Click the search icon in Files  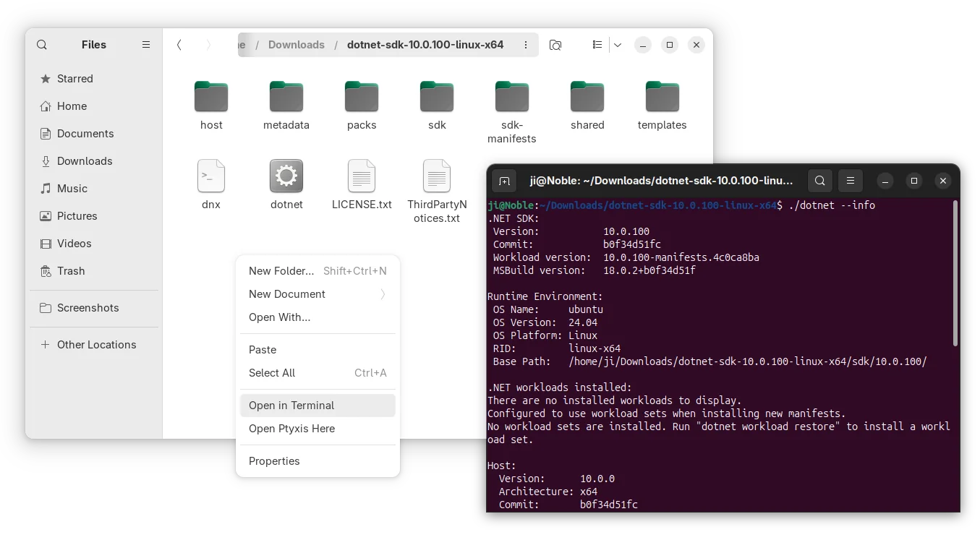[x=42, y=45]
